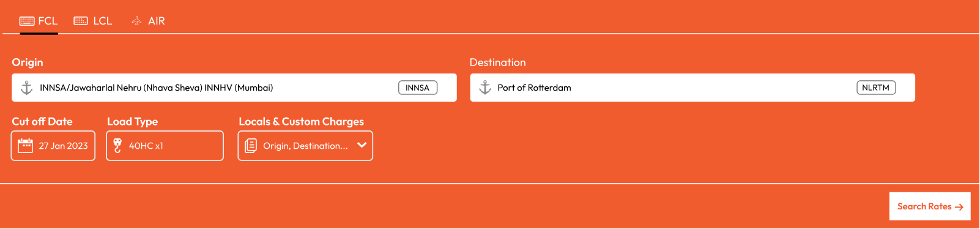Click the Search Rates button

[x=930, y=206]
